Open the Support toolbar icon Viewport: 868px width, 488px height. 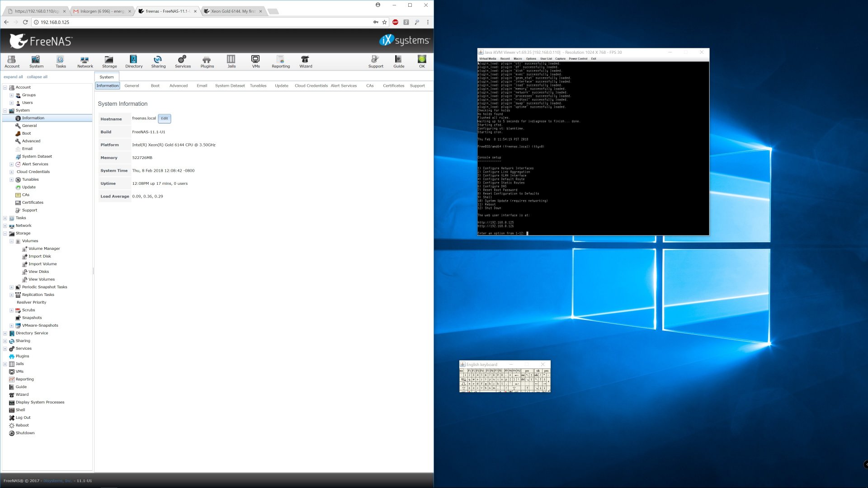376,61
